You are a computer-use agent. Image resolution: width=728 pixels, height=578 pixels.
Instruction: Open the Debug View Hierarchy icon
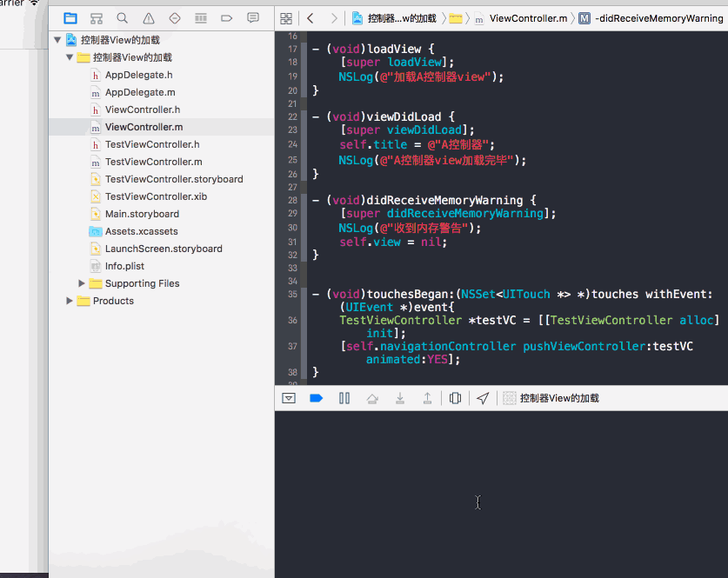coord(456,398)
